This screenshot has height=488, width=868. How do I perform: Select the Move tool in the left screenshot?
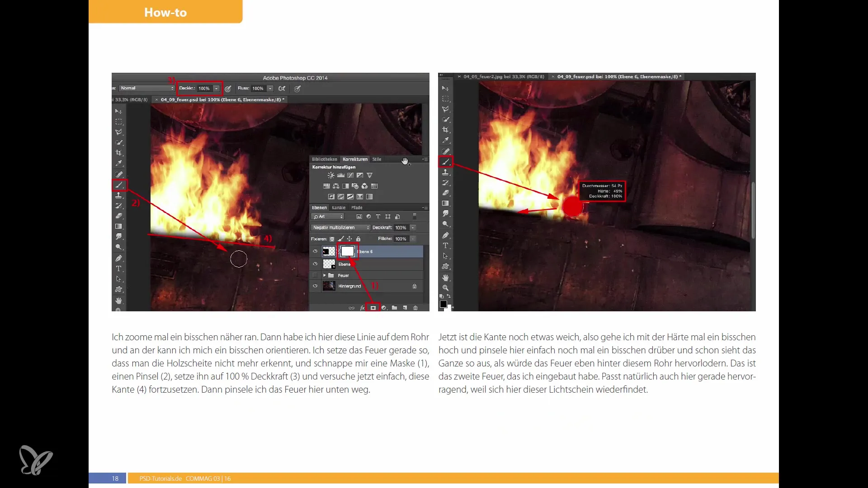pos(118,111)
